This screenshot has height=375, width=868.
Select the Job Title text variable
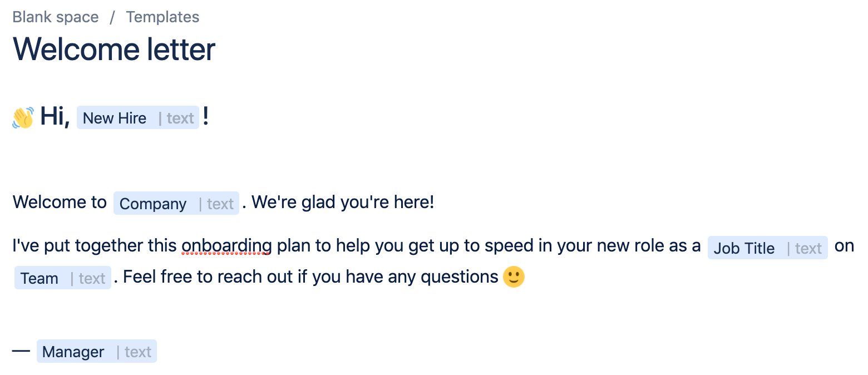tap(768, 248)
